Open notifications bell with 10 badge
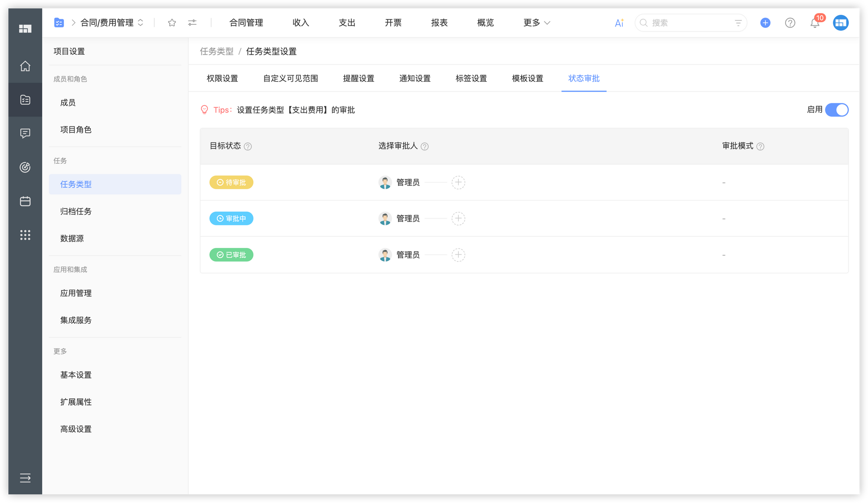868x503 pixels. point(815,23)
